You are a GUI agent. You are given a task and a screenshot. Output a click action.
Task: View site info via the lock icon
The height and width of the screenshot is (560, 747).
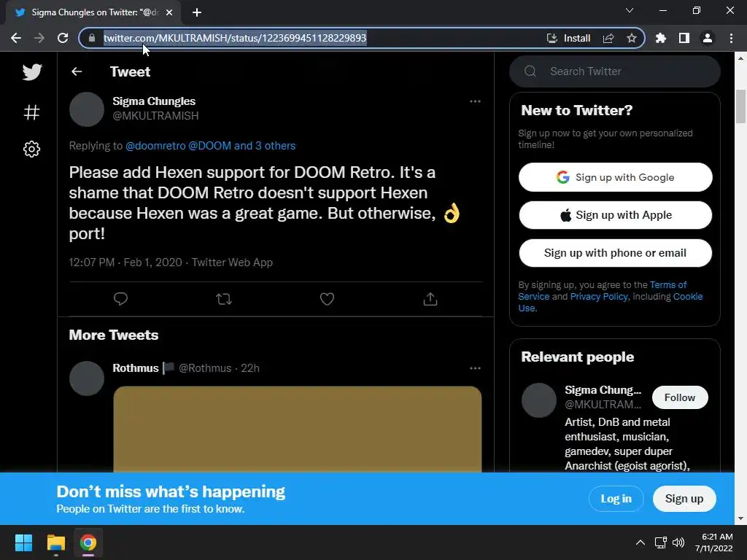tap(92, 38)
